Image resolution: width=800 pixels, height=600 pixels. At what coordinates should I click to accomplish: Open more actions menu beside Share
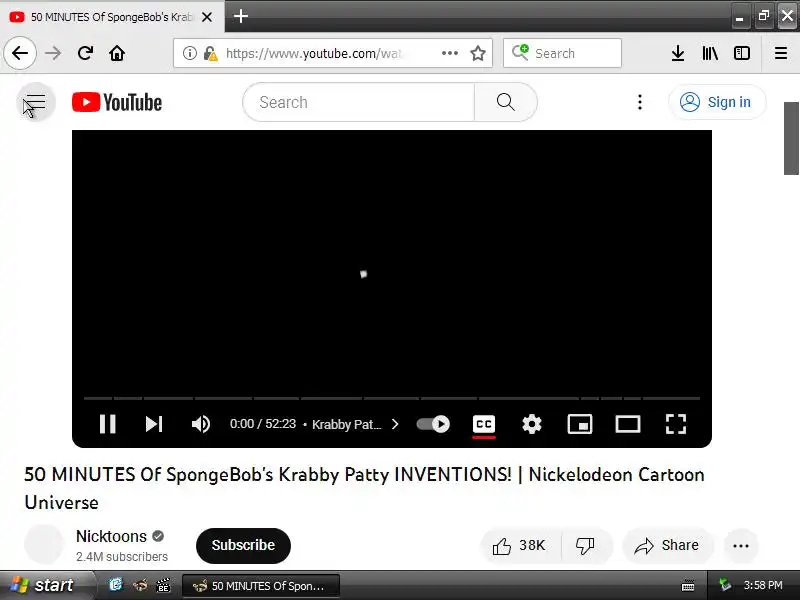(740, 546)
